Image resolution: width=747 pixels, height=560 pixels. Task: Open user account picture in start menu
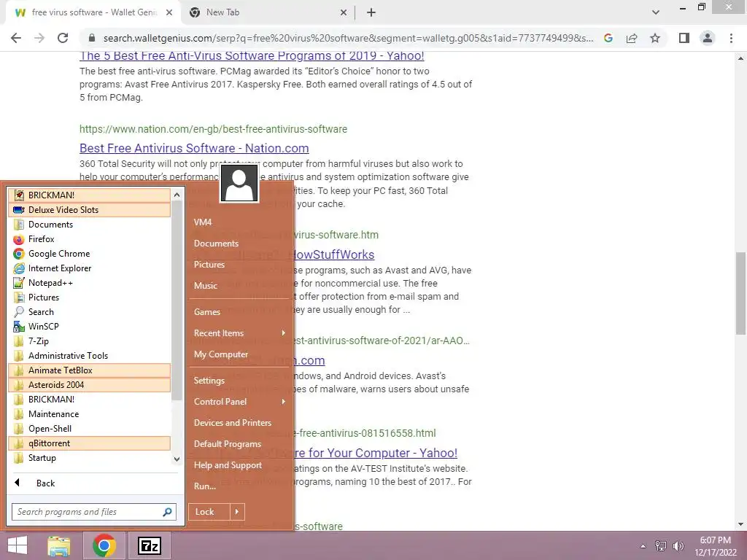(x=239, y=183)
